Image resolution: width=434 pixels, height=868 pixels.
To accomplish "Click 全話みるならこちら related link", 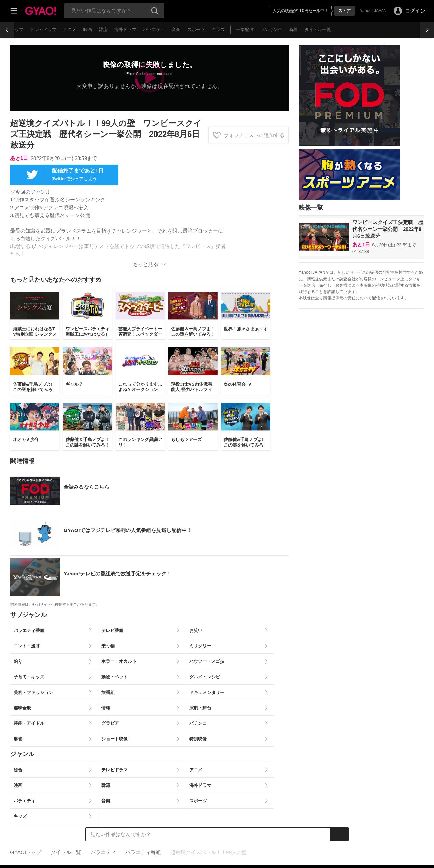I will coord(86,487).
